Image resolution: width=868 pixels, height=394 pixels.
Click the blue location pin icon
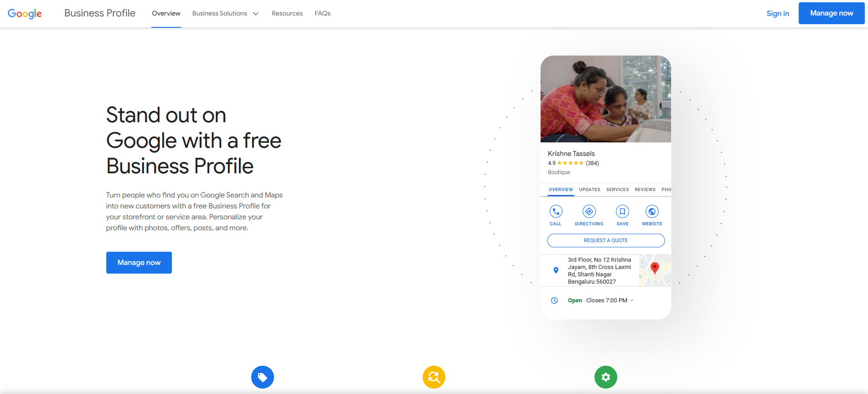point(556,270)
